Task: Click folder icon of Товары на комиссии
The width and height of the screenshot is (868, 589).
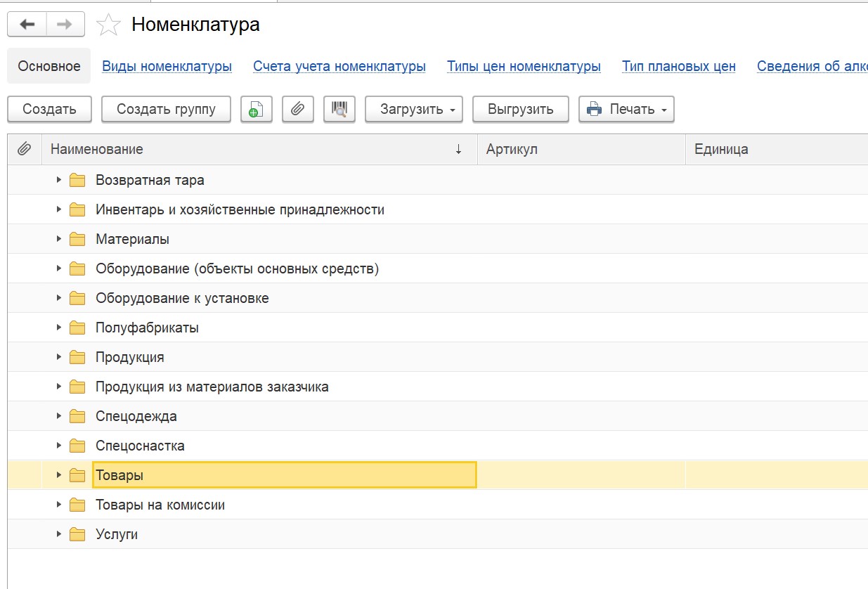Action: [x=77, y=505]
